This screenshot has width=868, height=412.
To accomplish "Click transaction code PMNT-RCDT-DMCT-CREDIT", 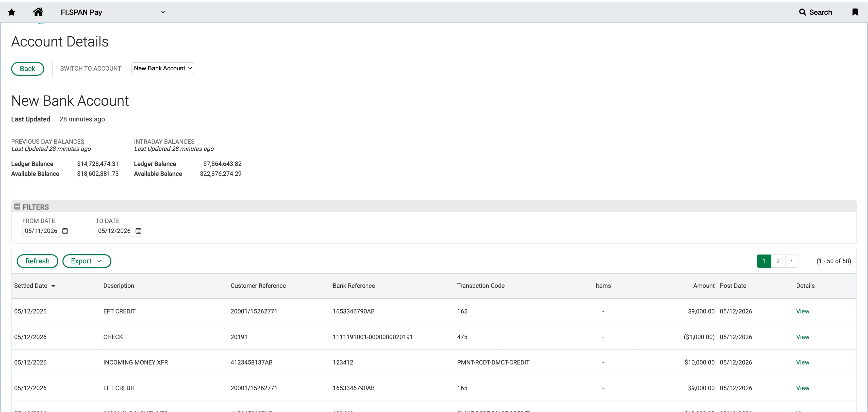I will (493, 362).
